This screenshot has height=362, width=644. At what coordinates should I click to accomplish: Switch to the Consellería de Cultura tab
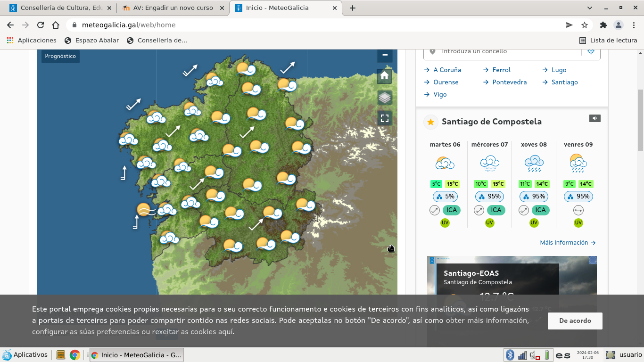coord(61,8)
